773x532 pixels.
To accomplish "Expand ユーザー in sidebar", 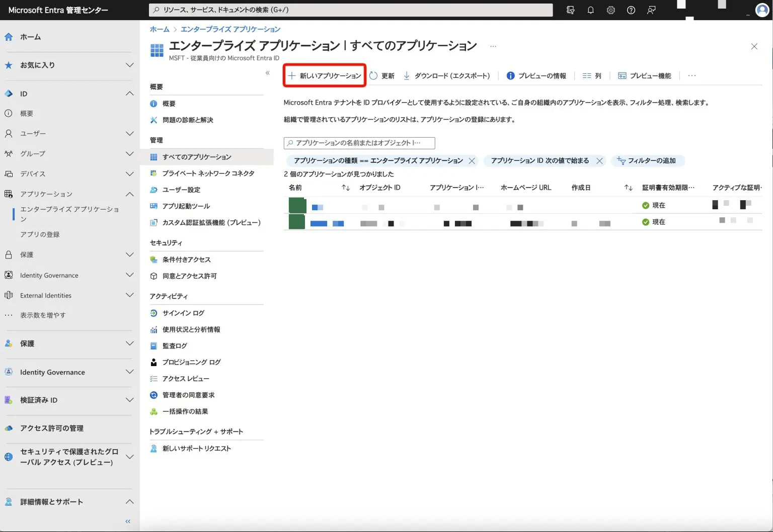I will pyautogui.click(x=129, y=134).
